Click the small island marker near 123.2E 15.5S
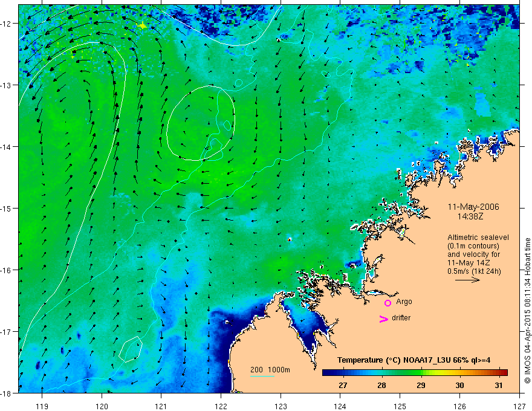 (290, 239)
